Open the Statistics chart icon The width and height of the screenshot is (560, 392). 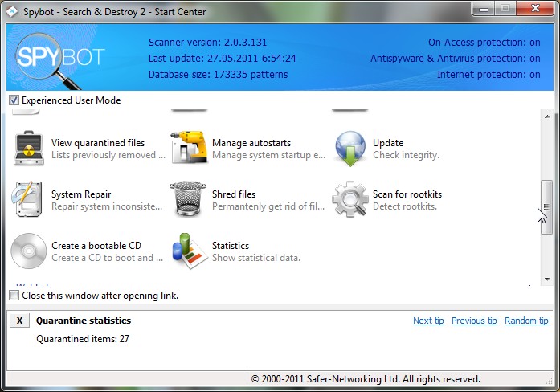(190, 251)
